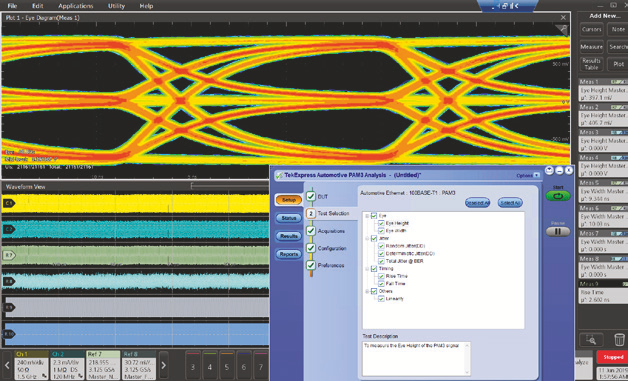Click the trash delete icon in results bar

click(619, 340)
